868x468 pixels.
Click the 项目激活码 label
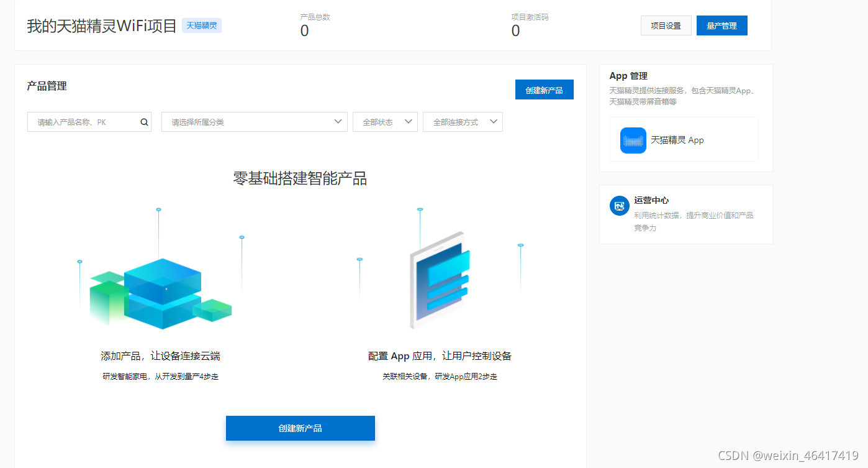pyautogui.click(x=530, y=17)
